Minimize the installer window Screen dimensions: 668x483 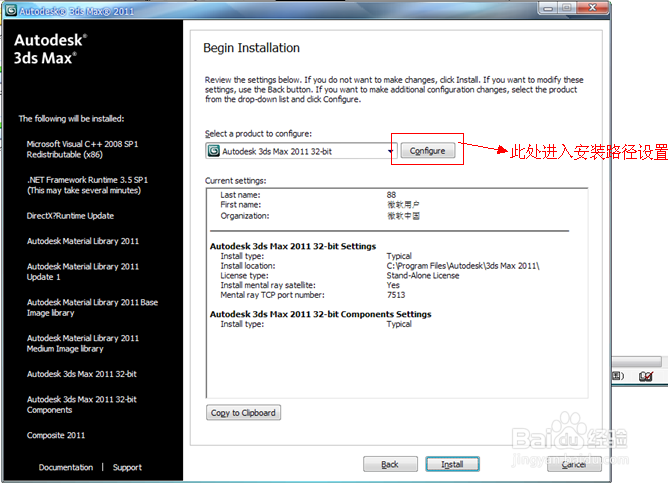click(548, 8)
